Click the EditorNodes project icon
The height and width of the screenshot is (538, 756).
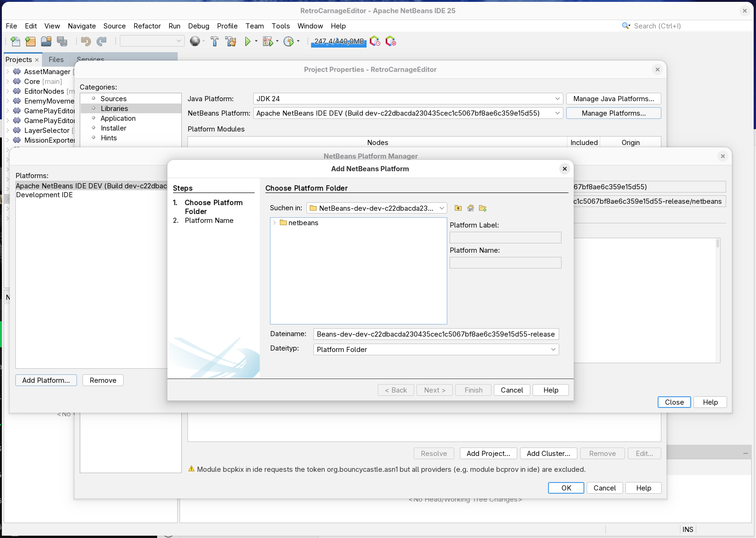17,91
